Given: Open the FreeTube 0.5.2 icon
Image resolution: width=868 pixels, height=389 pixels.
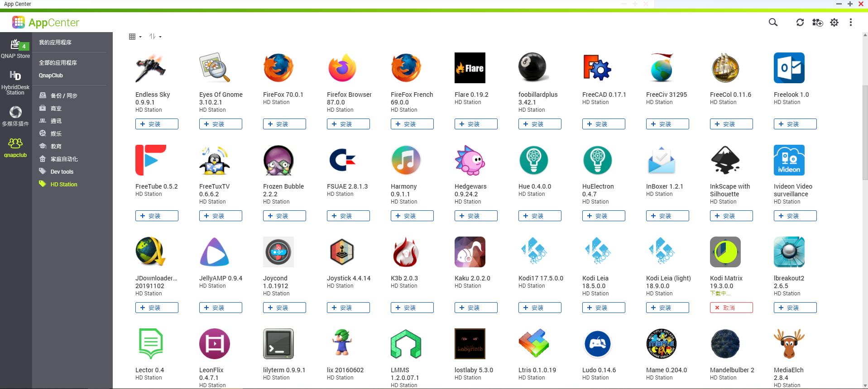Looking at the screenshot, I should click(151, 160).
